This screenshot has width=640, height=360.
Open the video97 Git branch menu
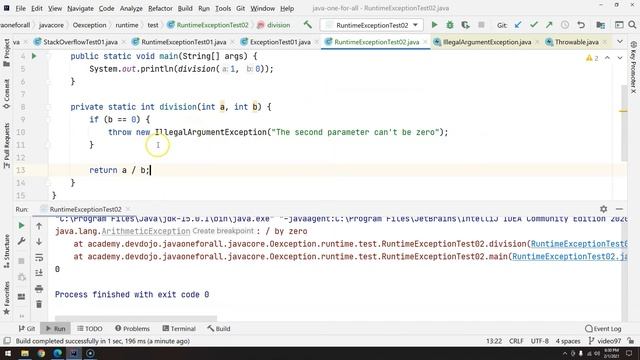604,341
